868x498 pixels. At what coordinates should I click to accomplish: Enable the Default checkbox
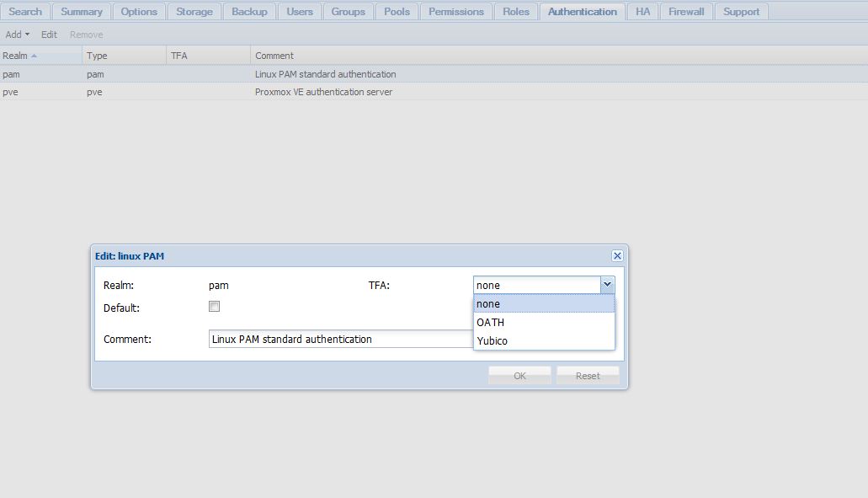point(214,307)
